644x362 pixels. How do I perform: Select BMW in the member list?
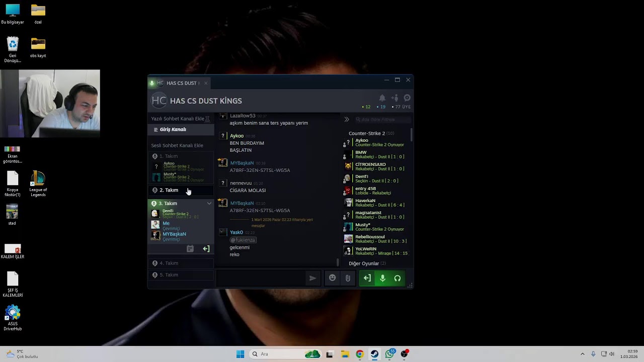click(x=377, y=154)
